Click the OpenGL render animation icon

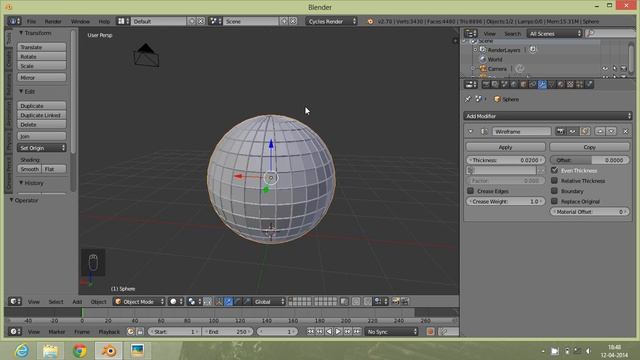[405, 301]
